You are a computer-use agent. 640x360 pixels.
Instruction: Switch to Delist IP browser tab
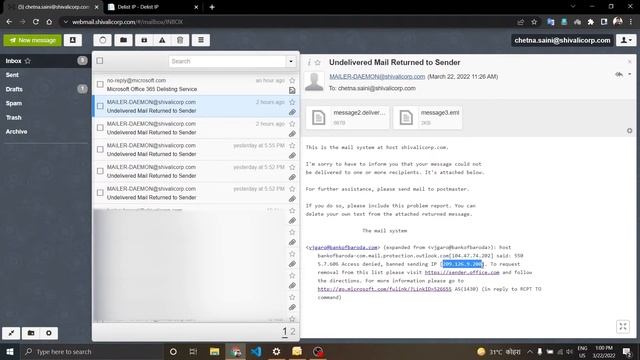coord(153,7)
